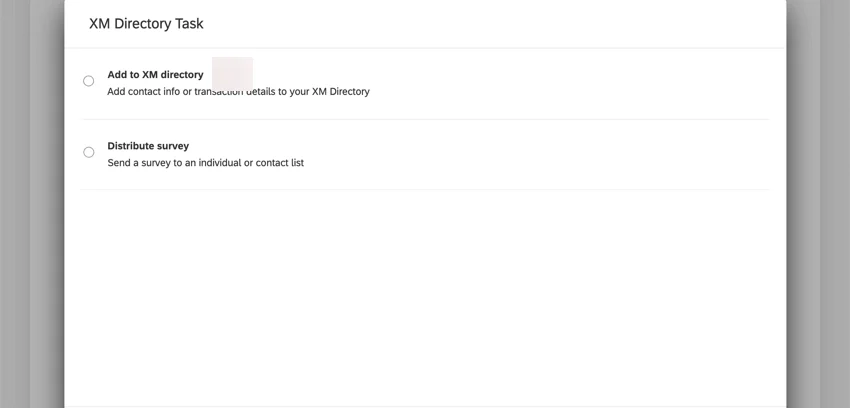Click the pink highlight beside Add to XM directory

click(x=232, y=72)
